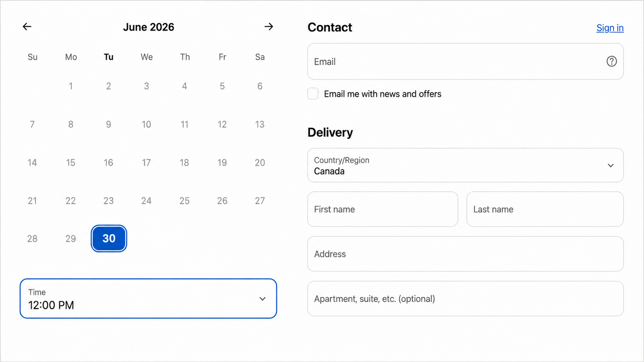This screenshot has width=644, height=362.
Task: Choose June 19 on the calendar
Action: [222, 162]
